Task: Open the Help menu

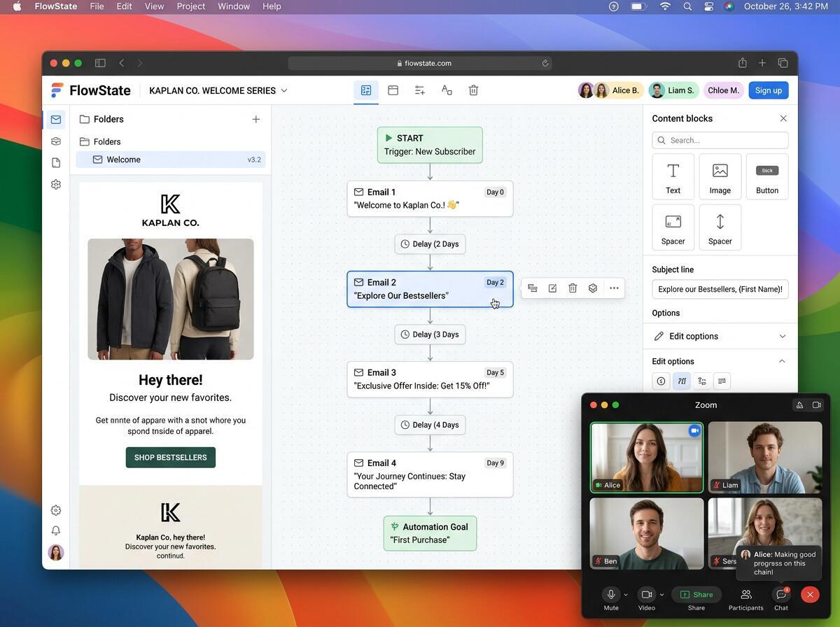Action: 272,6
